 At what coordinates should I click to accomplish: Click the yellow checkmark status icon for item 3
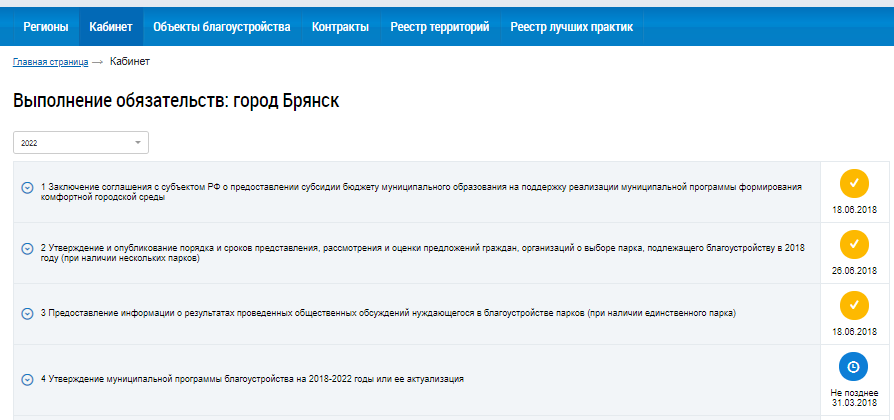click(x=853, y=305)
